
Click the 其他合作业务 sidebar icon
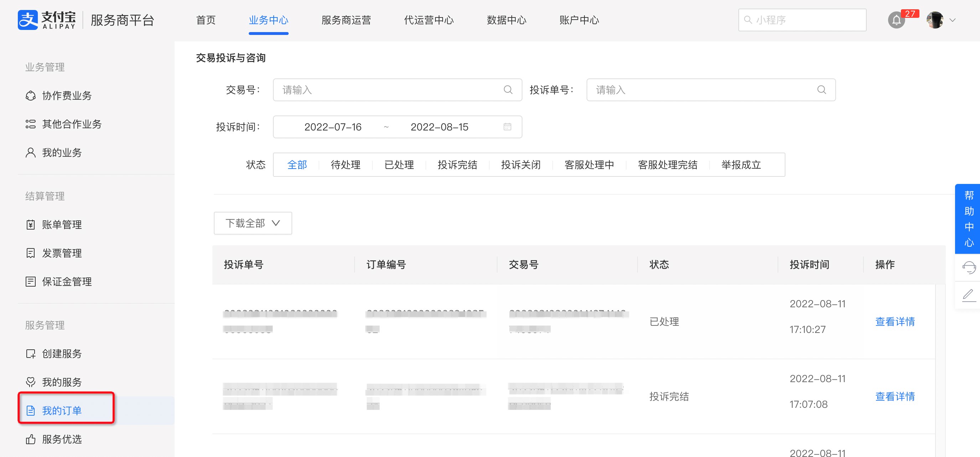click(30, 124)
